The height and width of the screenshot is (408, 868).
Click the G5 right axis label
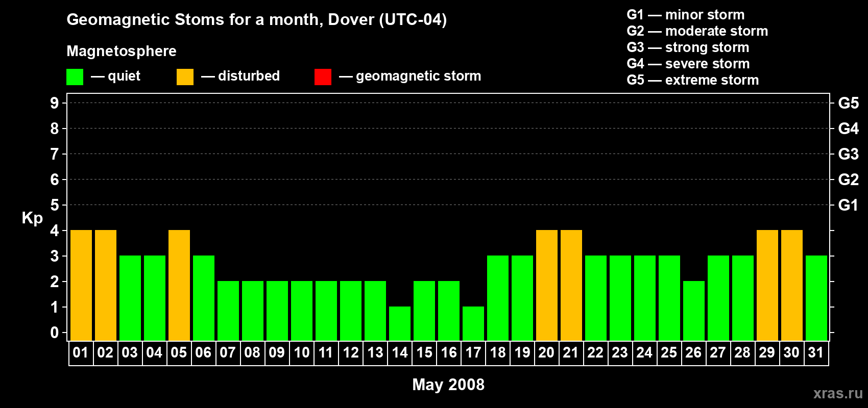tap(849, 103)
